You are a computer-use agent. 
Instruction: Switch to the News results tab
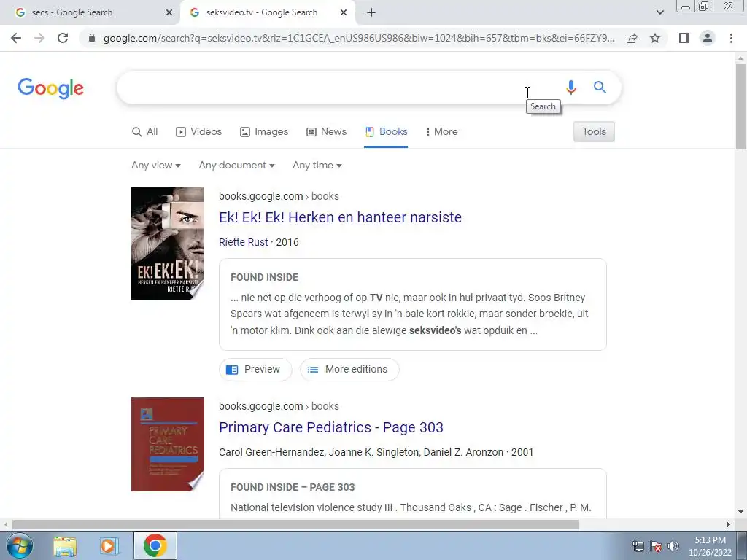[x=326, y=132]
